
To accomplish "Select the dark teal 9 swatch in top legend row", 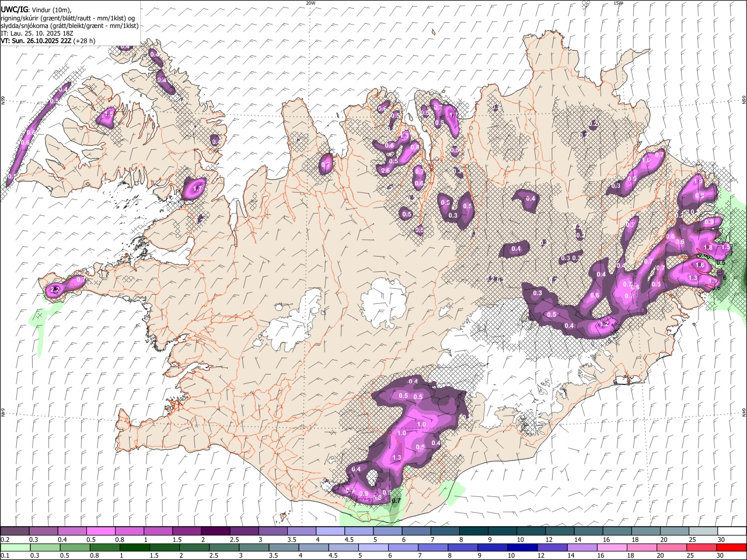I will coord(501,531).
